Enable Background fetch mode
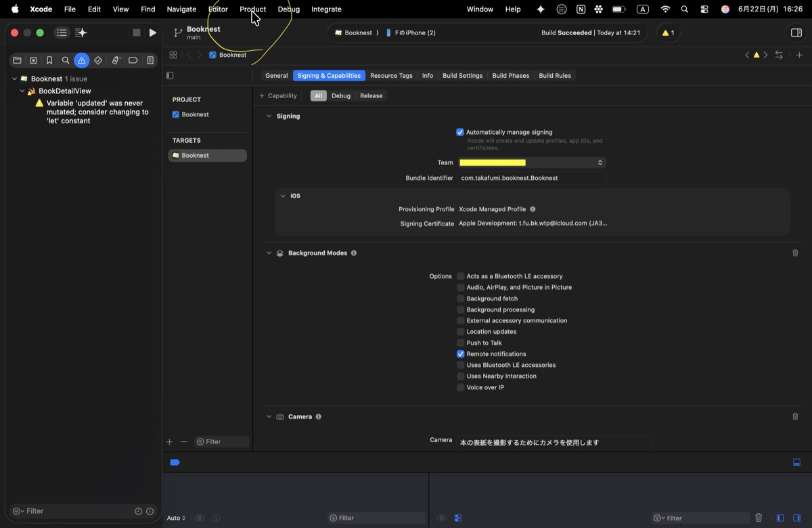This screenshot has height=528, width=812. [460, 299]
